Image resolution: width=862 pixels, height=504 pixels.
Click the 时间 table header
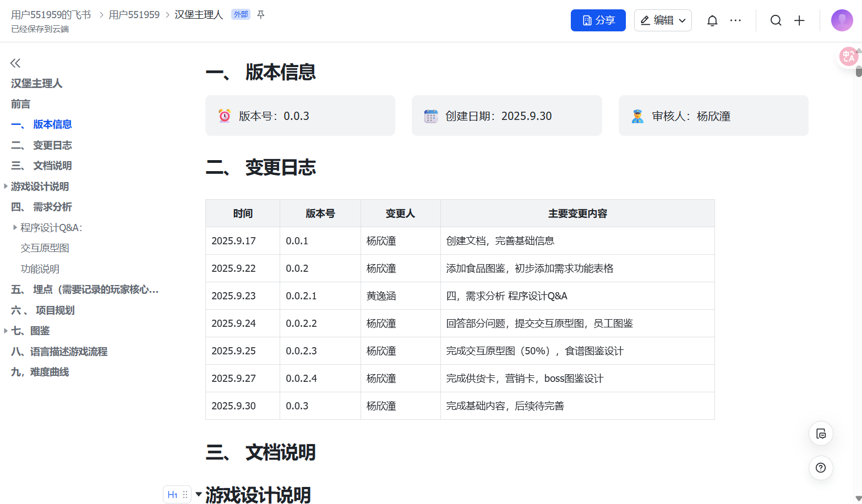[243, 213]
